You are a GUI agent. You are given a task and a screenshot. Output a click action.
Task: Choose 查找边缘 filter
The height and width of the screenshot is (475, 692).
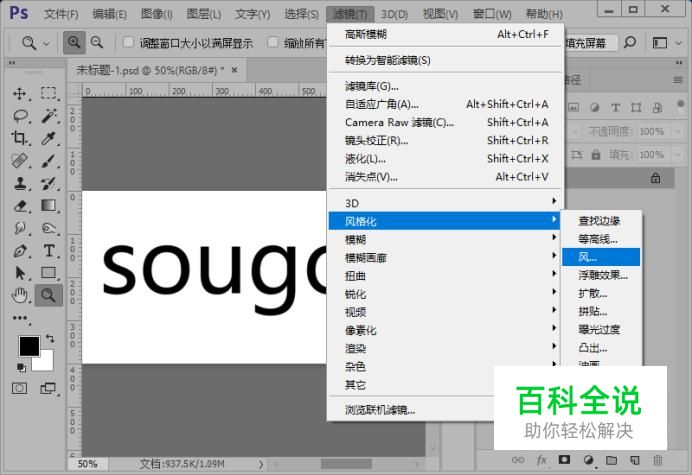pos(601,220)
